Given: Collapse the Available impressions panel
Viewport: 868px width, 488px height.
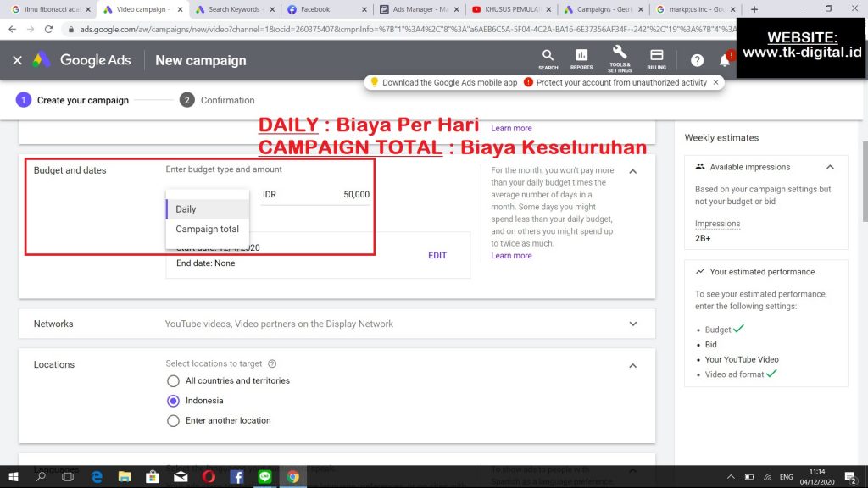Looking at the screenshot, I should (830, 167).
